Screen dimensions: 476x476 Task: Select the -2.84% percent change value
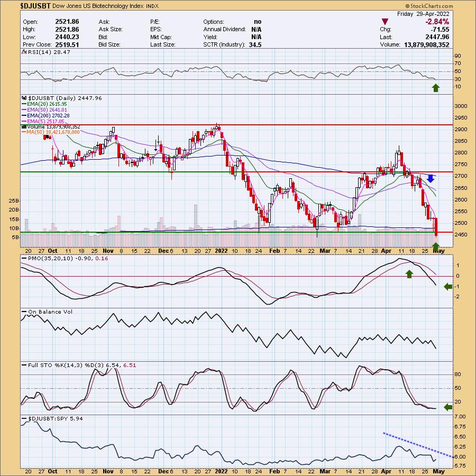(437, 22)
